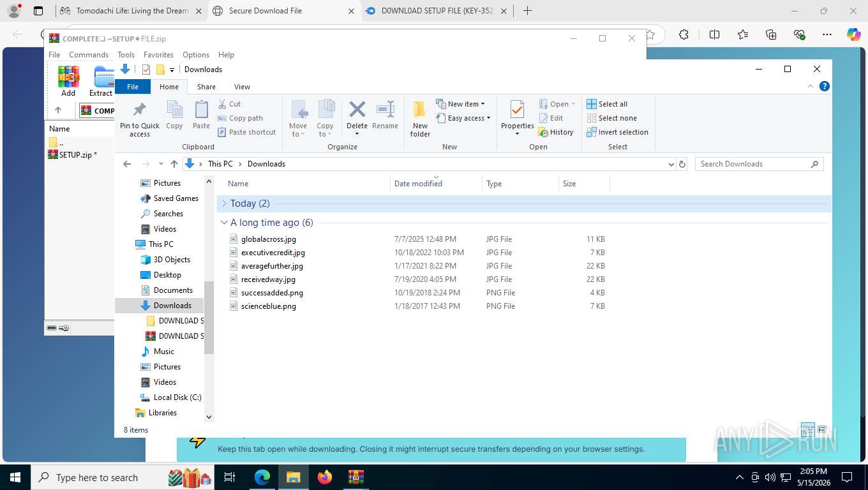This screenshot has width=868, height=490.
Task: Click the Move to icon
Action: tap(298, 110)
